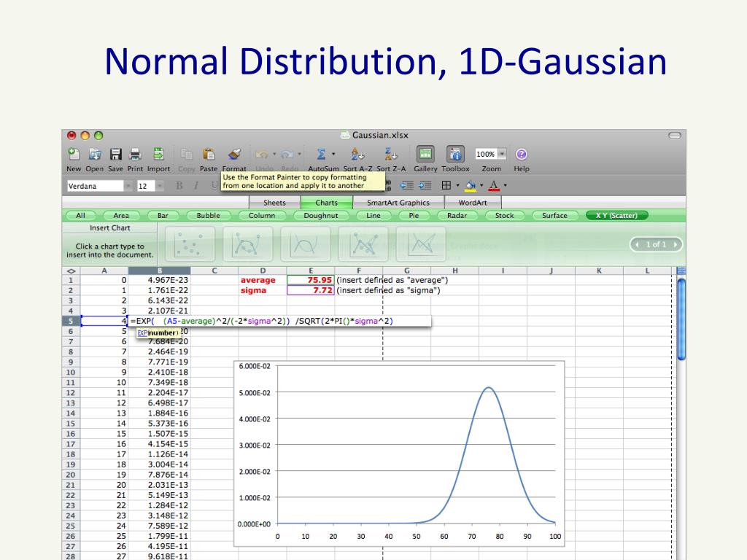This screenshot has width=747, height=560.
Task: Expand the Fill Color dropdown arrow
Action: click(481, 185)
